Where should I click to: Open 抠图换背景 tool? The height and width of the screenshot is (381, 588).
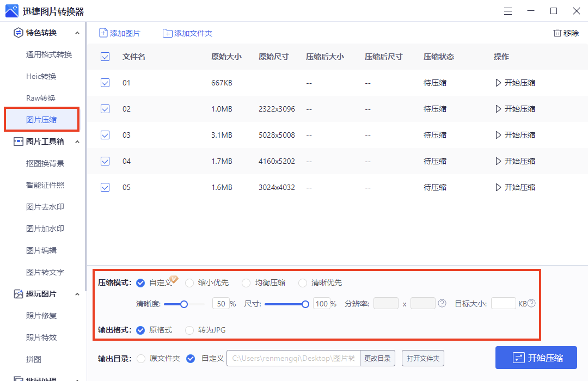tap(45, 163)
